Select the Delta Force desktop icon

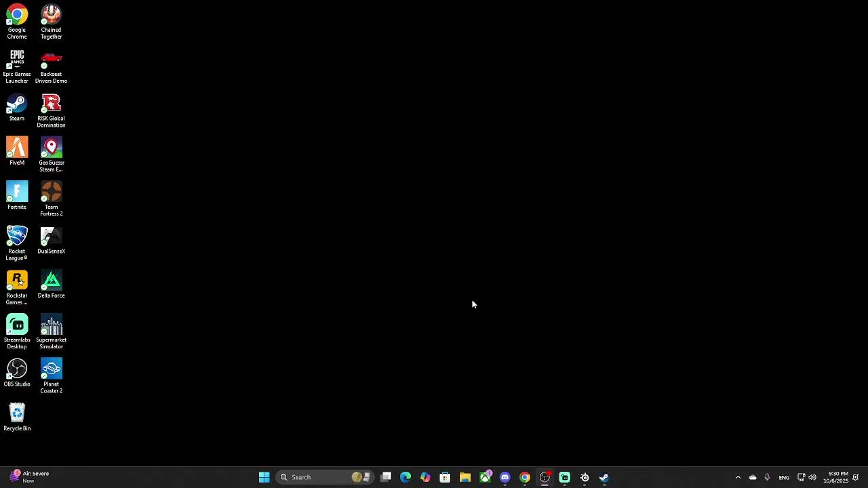[51, 285]
